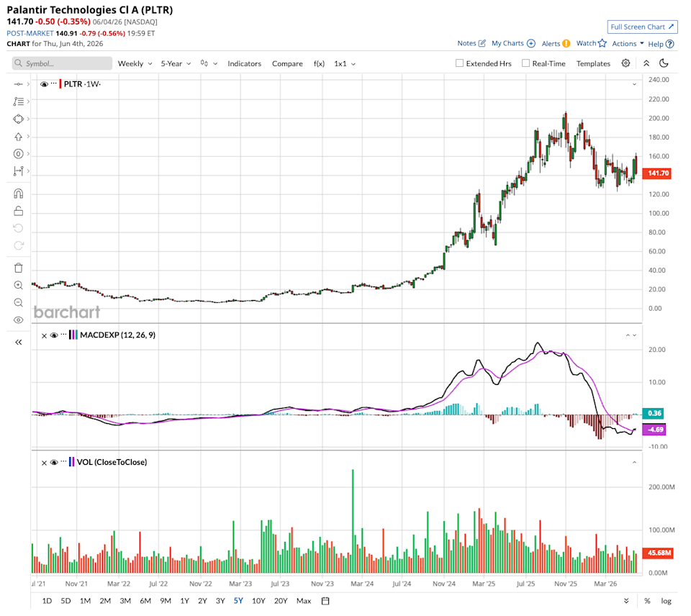Expand the Actions dropdown
The width and height of the screenshot is (691, 616).
(628, 43)
